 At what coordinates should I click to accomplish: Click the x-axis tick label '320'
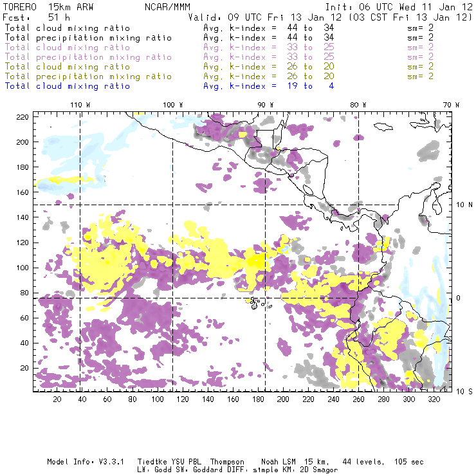tap(434, 399)
